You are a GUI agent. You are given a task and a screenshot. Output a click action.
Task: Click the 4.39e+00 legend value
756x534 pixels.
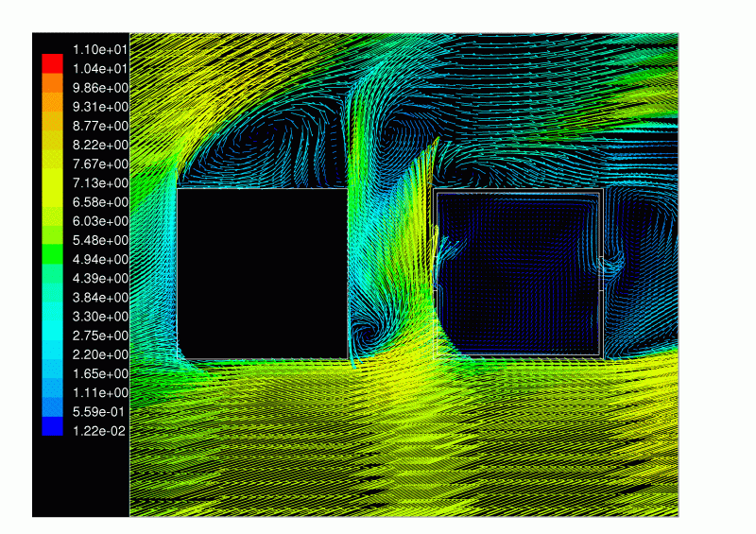click(100, 278)
